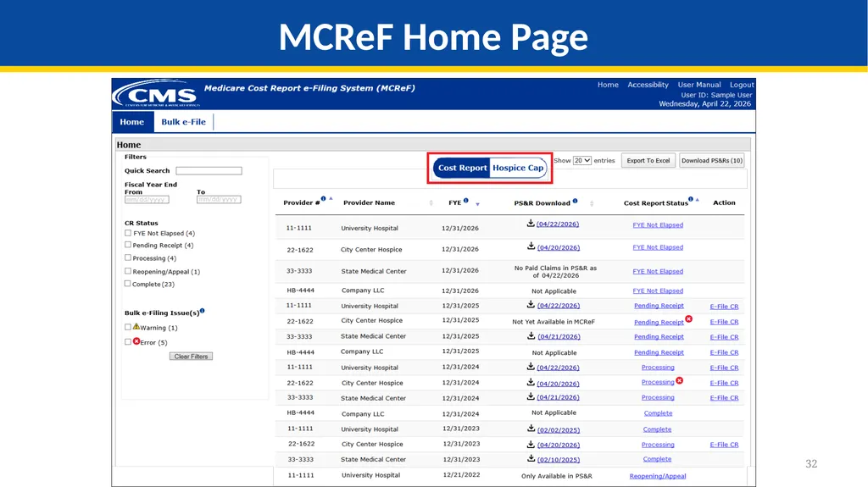This screenshot has width=868, height=487.
Task: Open (04/21/2026) PS&R link for 12/31/2025
Action: pyautogui.click(x=559, y=336)
